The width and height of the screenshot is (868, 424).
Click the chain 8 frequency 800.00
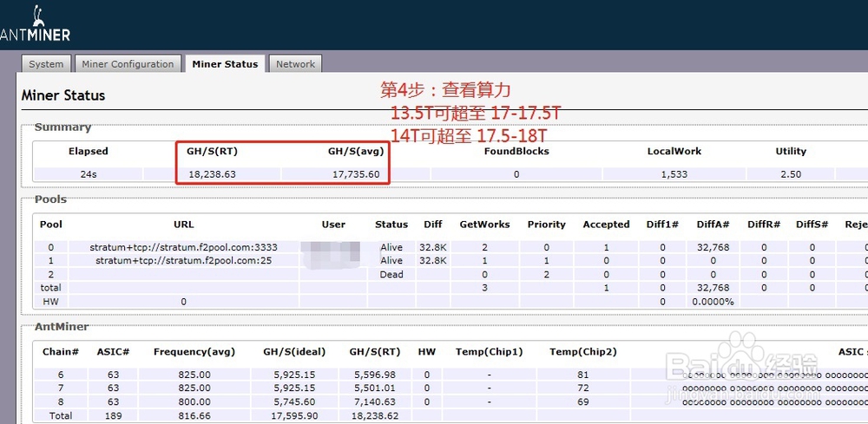point(194,401)
